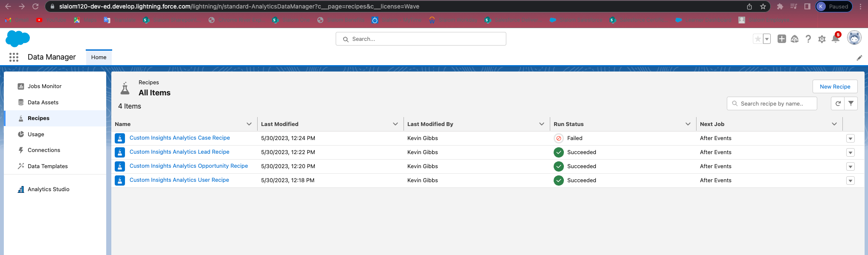Select Recipes in the sidebar

[55, 118]
